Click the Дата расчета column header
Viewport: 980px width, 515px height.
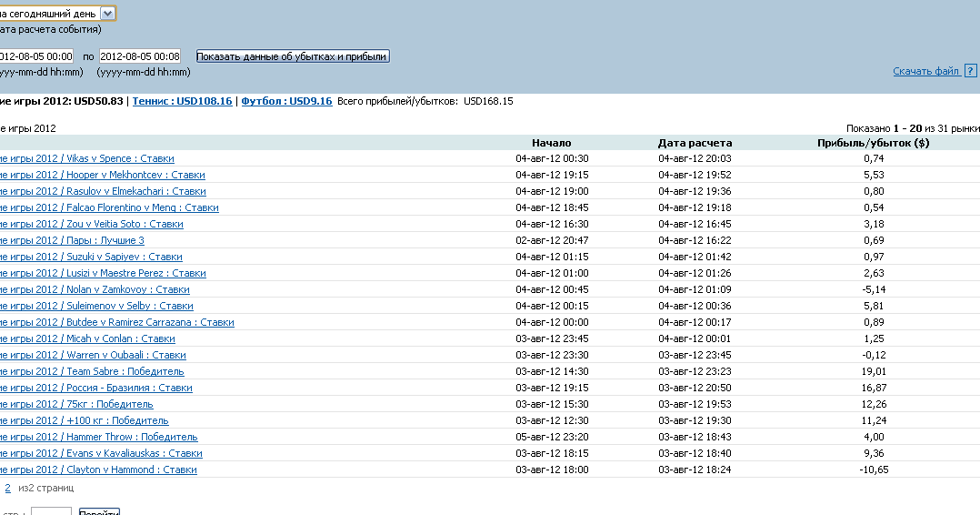[695, 143]
